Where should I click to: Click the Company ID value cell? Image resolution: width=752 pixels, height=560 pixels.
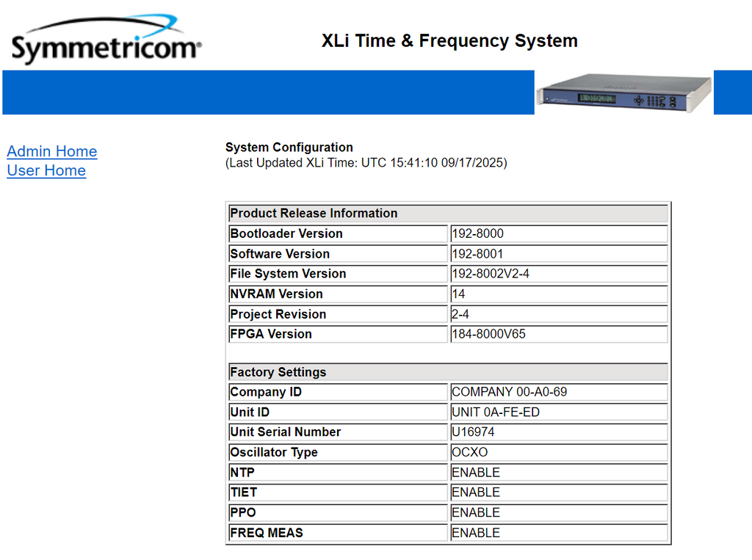(559, 392)
